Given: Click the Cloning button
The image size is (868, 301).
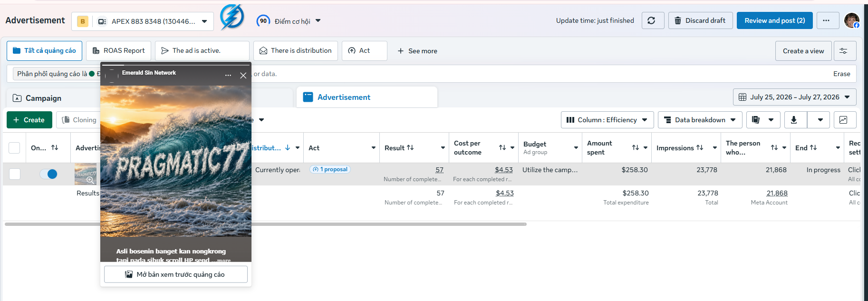Looking at the screenshot, I should pyautogui.click(x=78, y=120).
